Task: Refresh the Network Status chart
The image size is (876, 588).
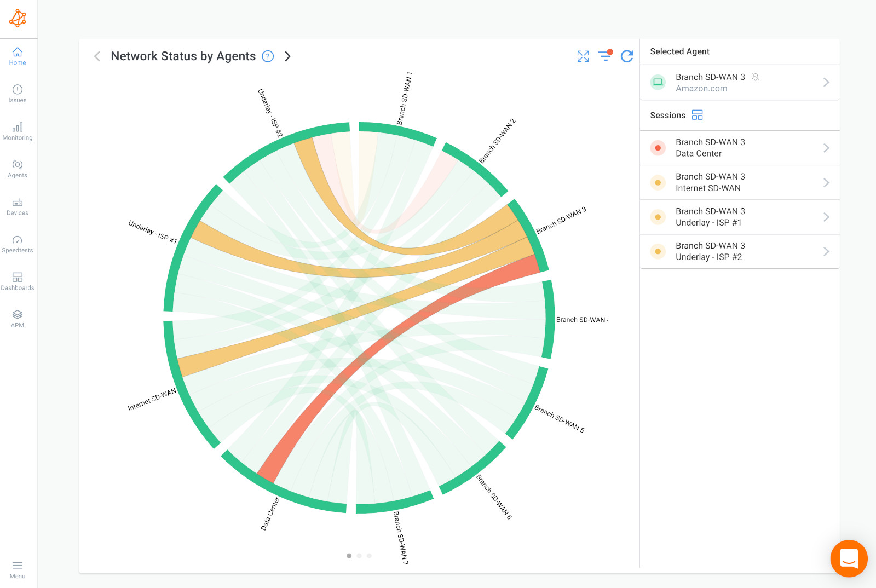Action: point(627,56)
